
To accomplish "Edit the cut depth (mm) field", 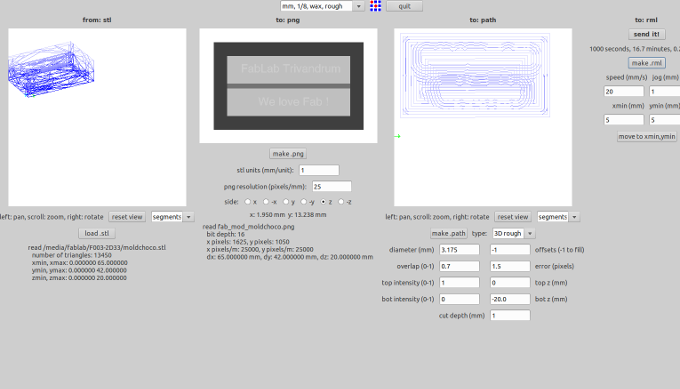I will coord(510,315).
